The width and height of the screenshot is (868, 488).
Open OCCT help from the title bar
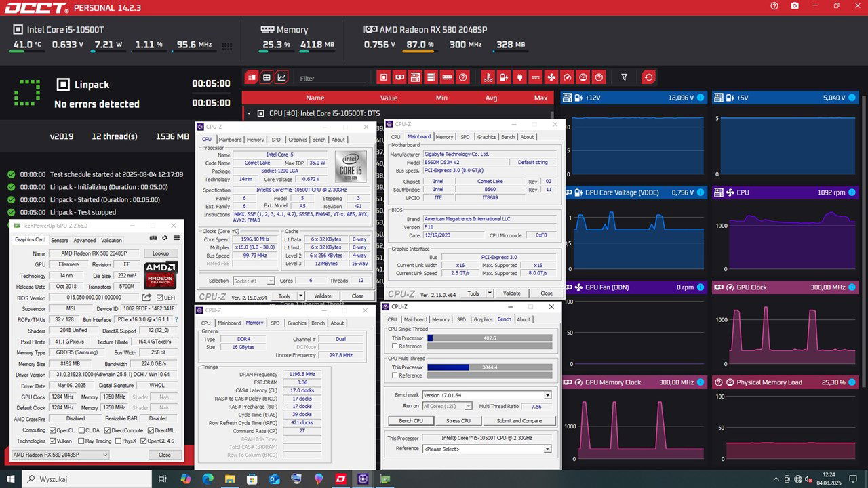point(774,6)
